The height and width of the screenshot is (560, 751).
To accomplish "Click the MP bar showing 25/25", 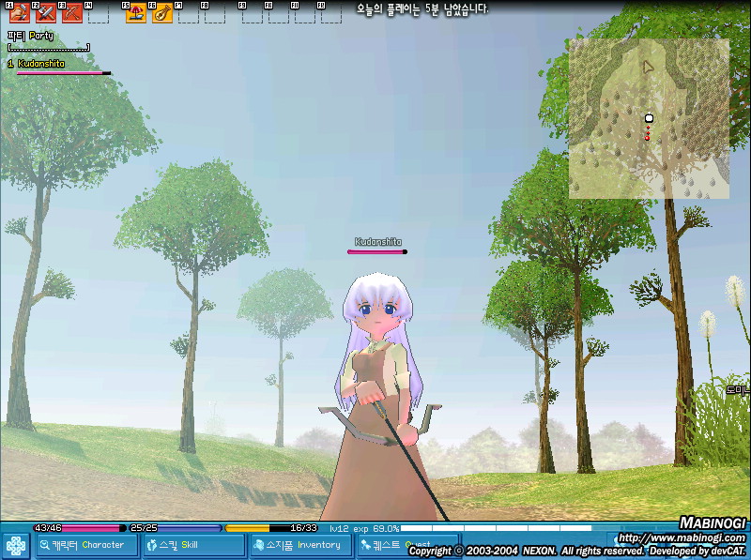I will pos(176,528).
